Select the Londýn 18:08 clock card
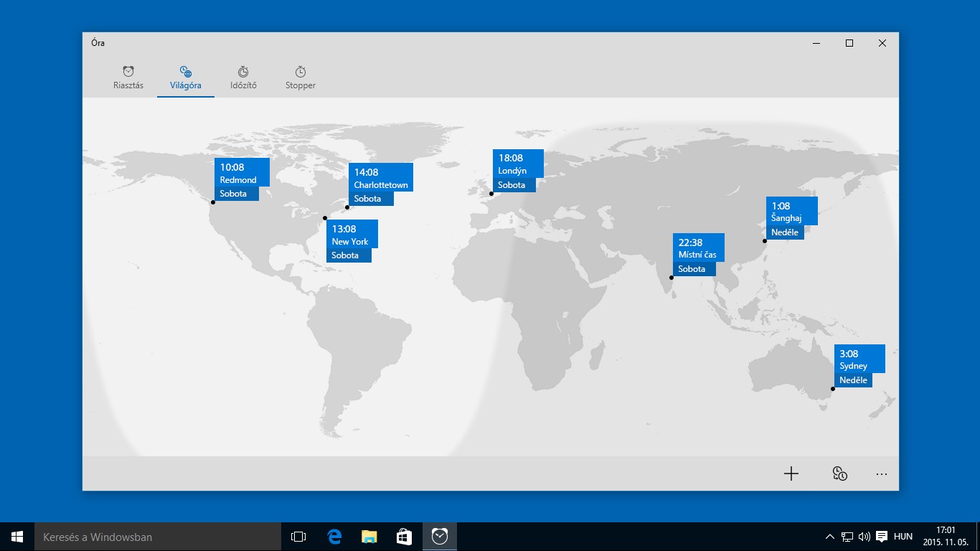Viewport: 980px width, 551px height. pyautogui.click(x=518, y=171)
